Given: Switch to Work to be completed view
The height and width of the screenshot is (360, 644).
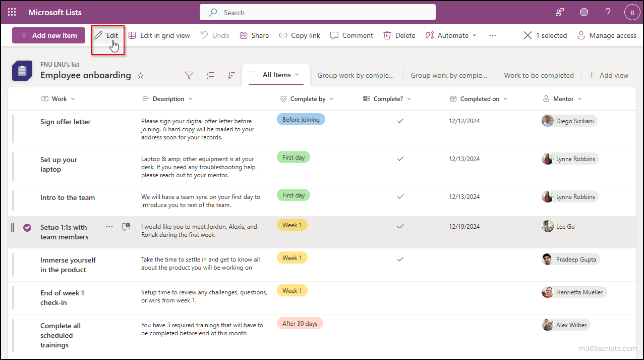Looking at the screenshot, I should pyautogui.click(x=539, y=75).
